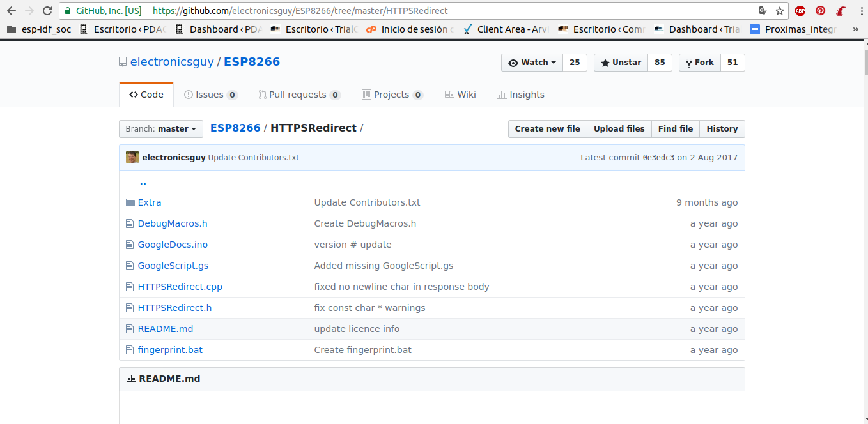Open the 'fix const char * warnings' commit
The height and width of the screenshot is (424, 868).
pos(369,308)
